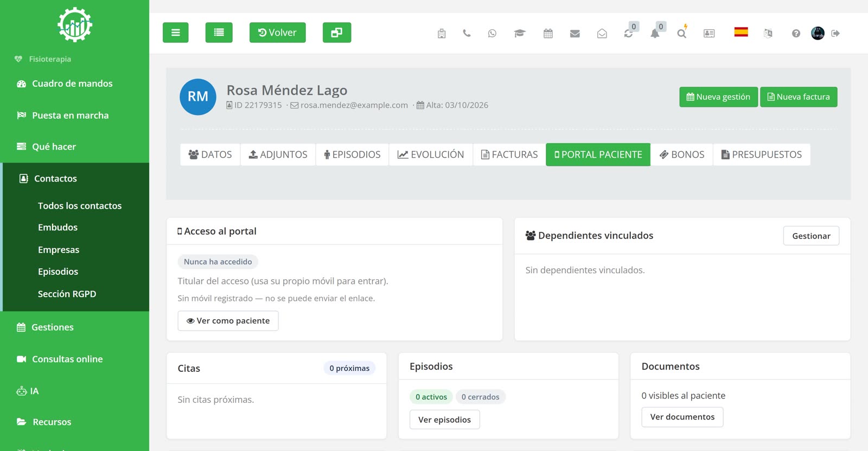The width and height of the screenshot is (868, 451).
Task: Switch to the EPISODIOS tab
Action: pyautogui.click(x=352, y=154)
